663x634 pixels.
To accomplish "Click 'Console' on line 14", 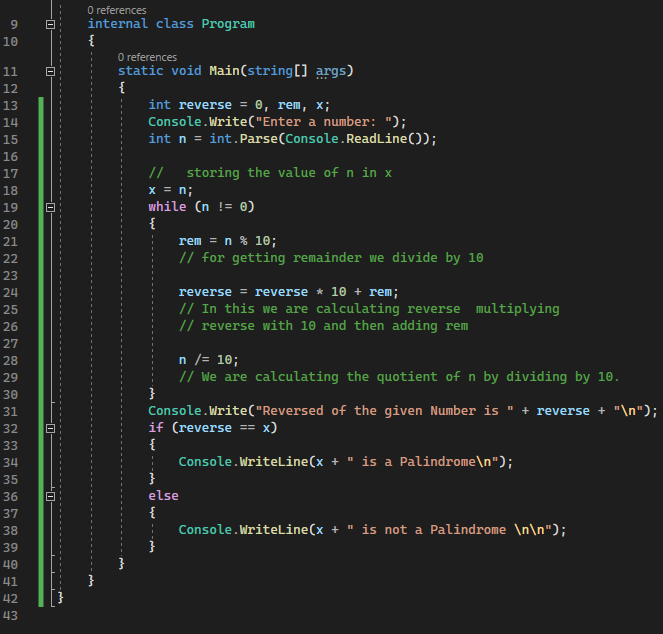I will click(x=175, y=122).
